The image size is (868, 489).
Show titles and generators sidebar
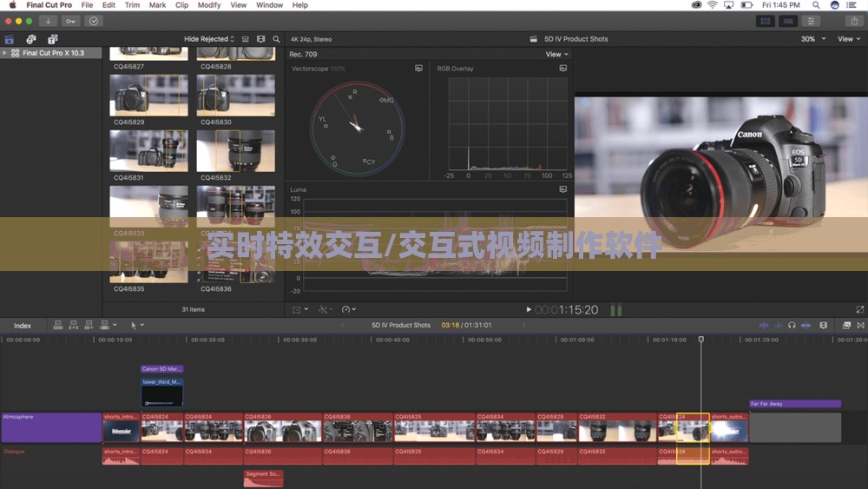[53, 39]
